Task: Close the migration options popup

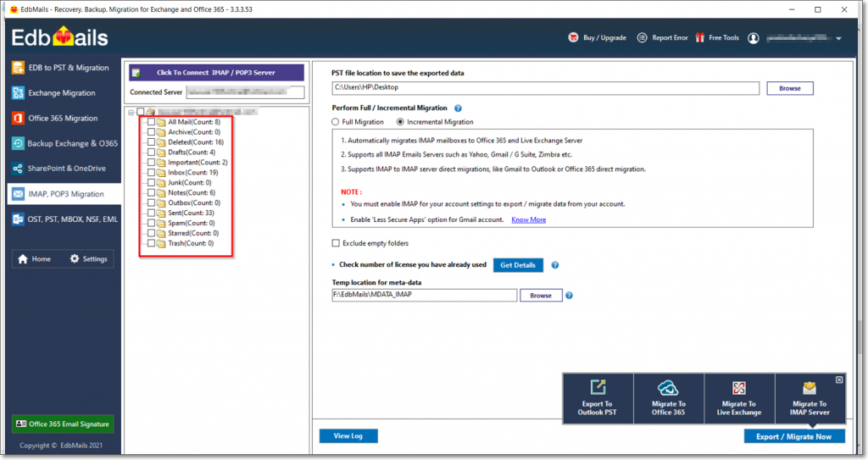Action: click(839, 380)
